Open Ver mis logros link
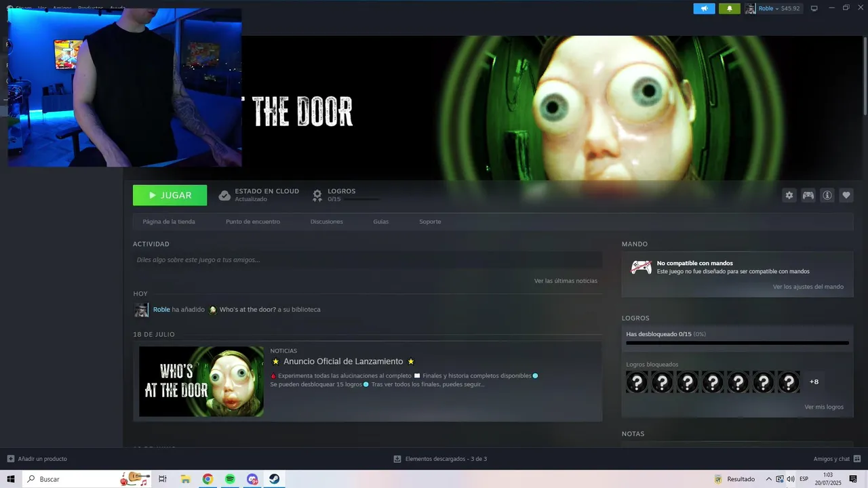Image resolution: width=868 pixels, height=488 pixels. point(824,407)
